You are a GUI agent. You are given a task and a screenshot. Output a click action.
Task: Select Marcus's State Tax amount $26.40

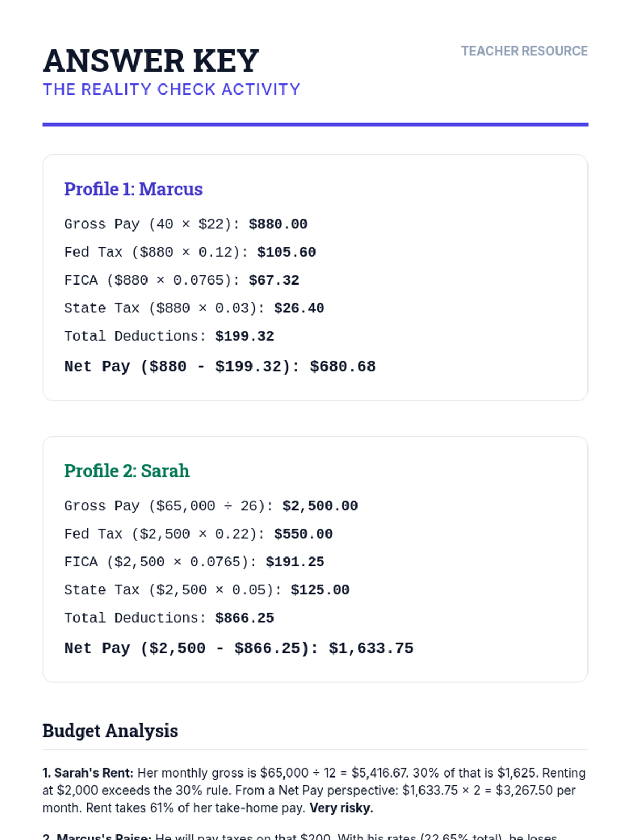pos(299,308)
